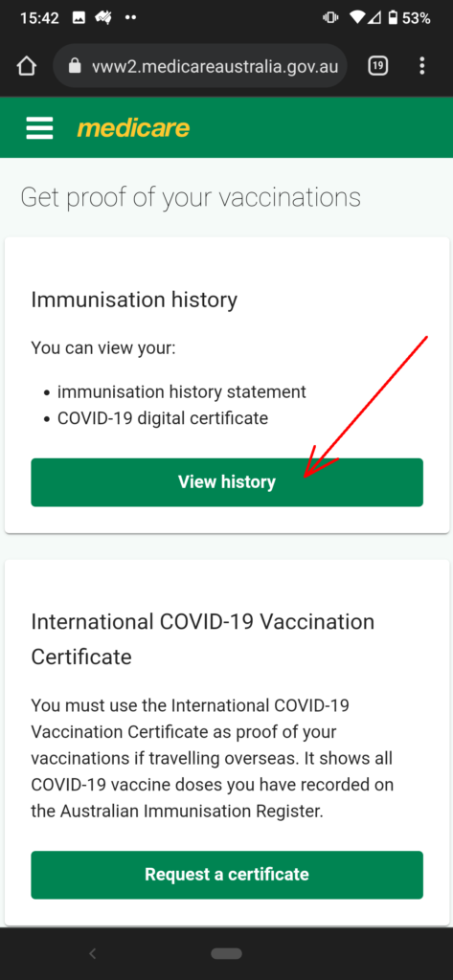Tap the Android home pill button

[226, 953]
